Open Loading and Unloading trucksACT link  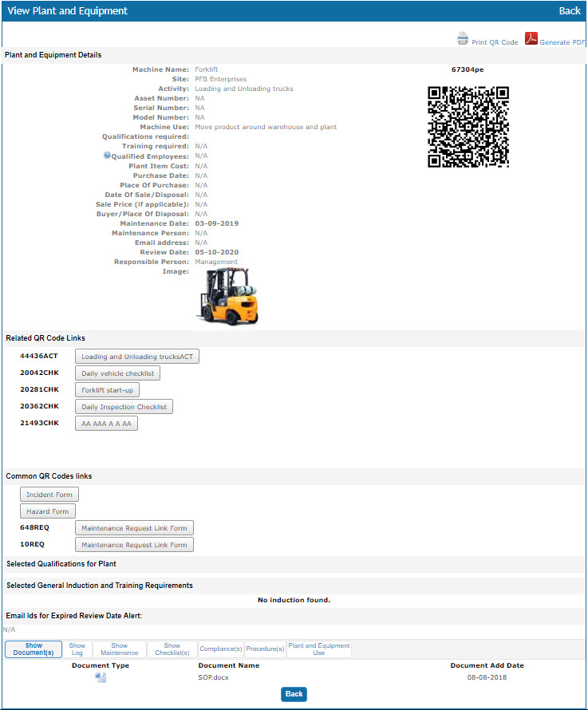click(x=137, y=357)
